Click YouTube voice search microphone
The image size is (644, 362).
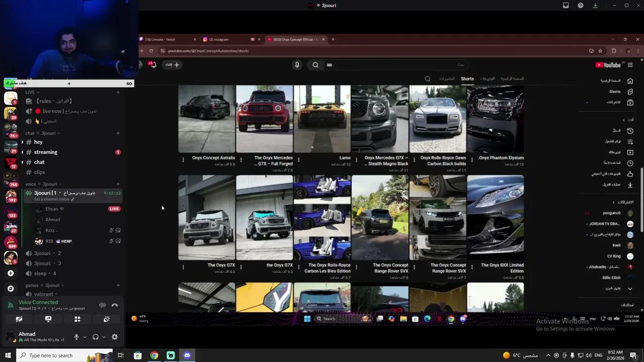297,64
